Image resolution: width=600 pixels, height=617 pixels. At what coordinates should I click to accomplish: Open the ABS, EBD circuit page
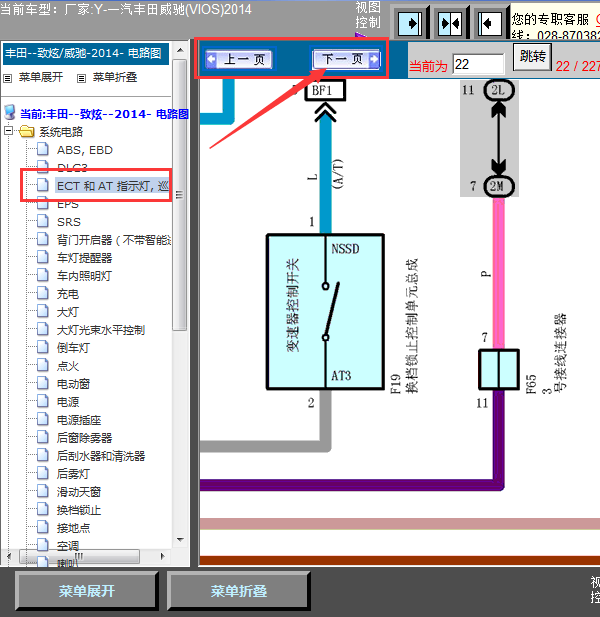tap(85, 150)
